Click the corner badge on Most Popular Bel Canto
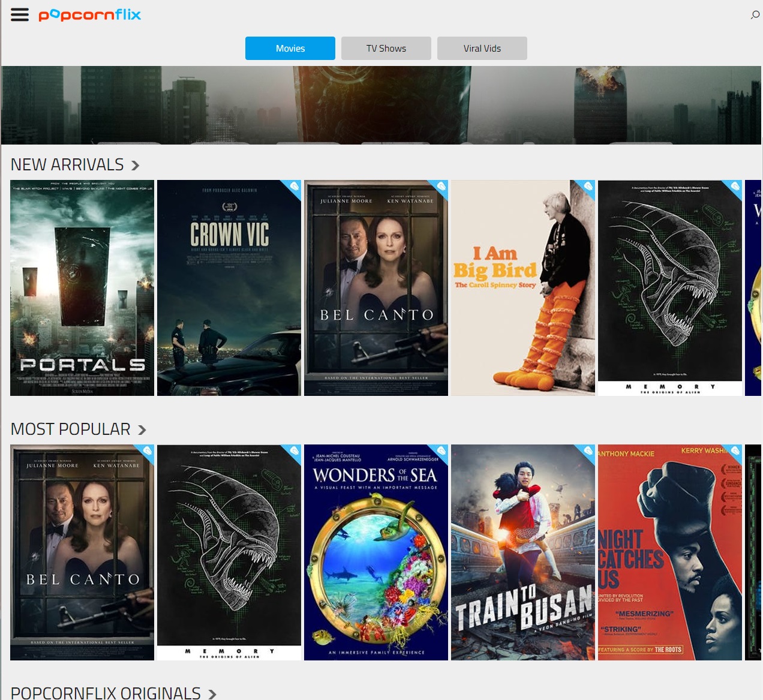This screenshot has width=763, height=700. (147, 451)
